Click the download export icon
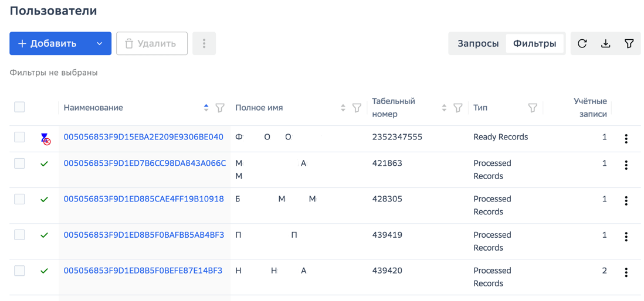The image size is (644, 301). (x=605, y=43)
